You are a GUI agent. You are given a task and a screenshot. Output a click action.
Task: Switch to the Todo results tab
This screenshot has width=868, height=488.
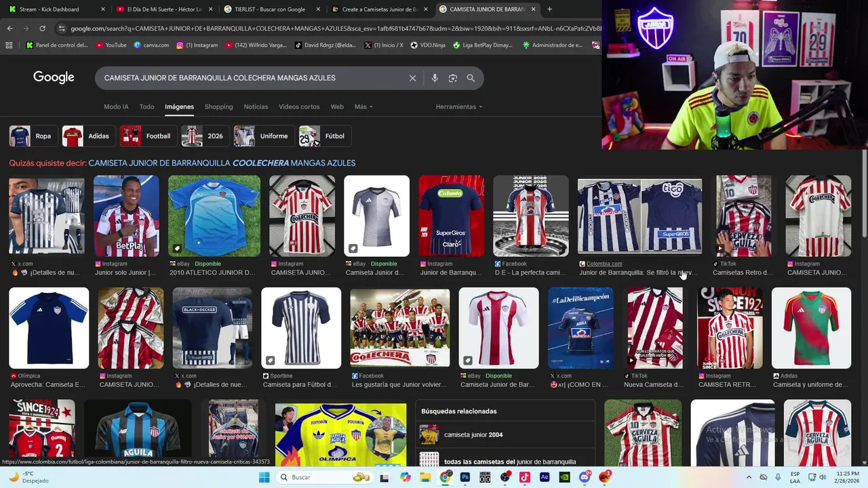pos(146,106)
